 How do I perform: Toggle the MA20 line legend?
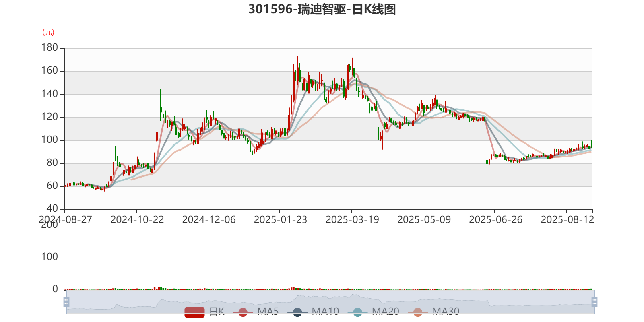pyautogui.click(x=374, y=312)
